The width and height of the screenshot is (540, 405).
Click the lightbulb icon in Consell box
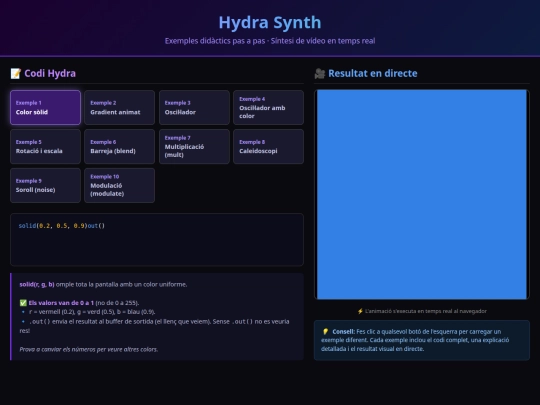coord(325,331)
